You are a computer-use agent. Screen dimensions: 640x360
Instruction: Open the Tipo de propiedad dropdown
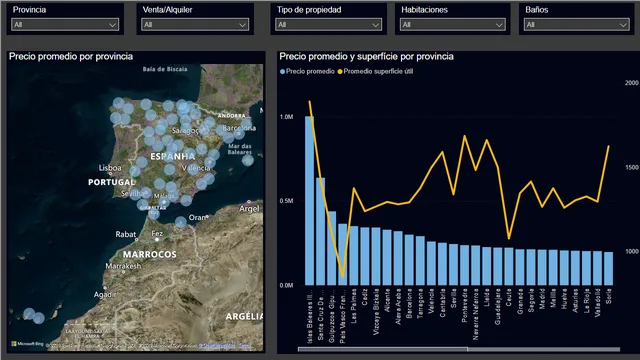point(329,24)
